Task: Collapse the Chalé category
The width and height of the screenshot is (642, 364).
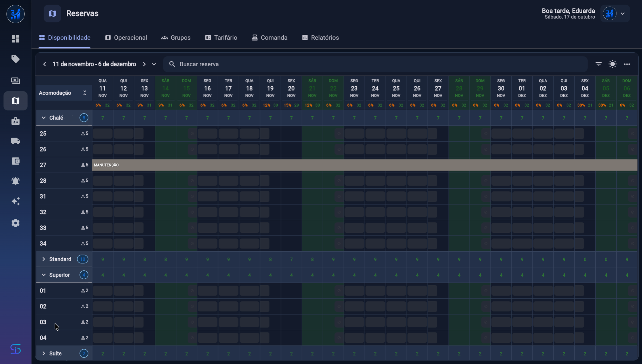Action: [x=44, y=118]
